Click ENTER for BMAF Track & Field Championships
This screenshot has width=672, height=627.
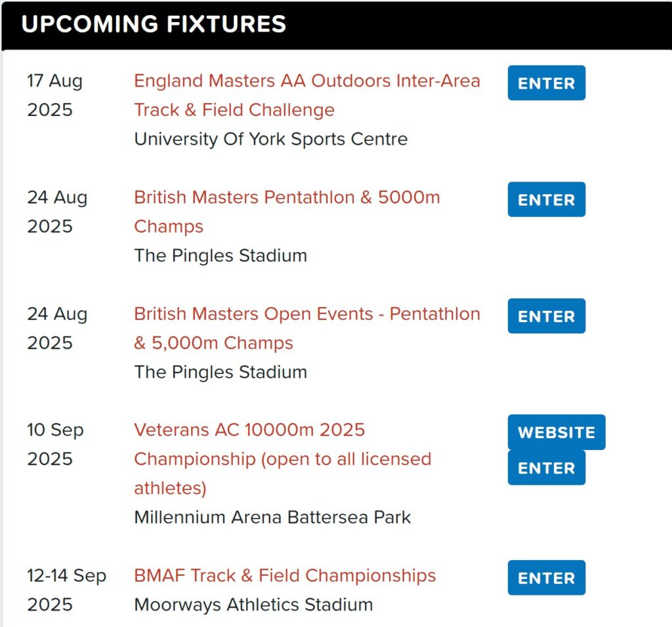(547, 577)
